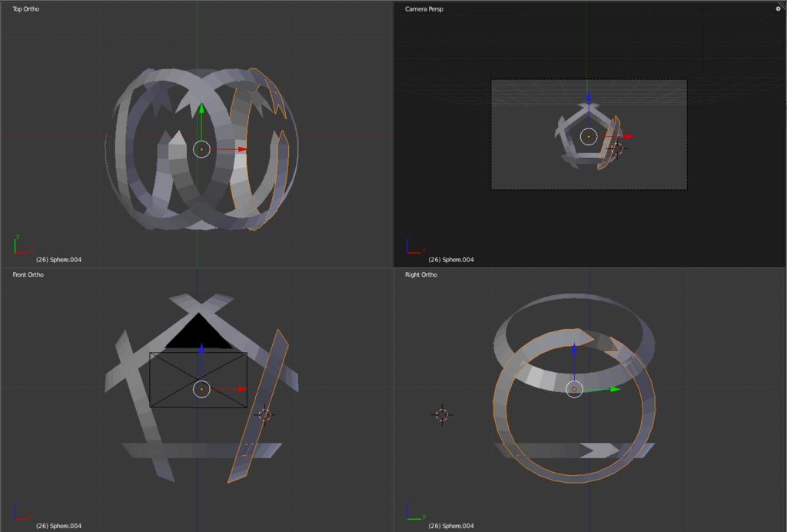This screenshot has width=787, height=532.
Task: Click the axis orientation indicator in Right Ortho
Action: [x=416, y=510]
